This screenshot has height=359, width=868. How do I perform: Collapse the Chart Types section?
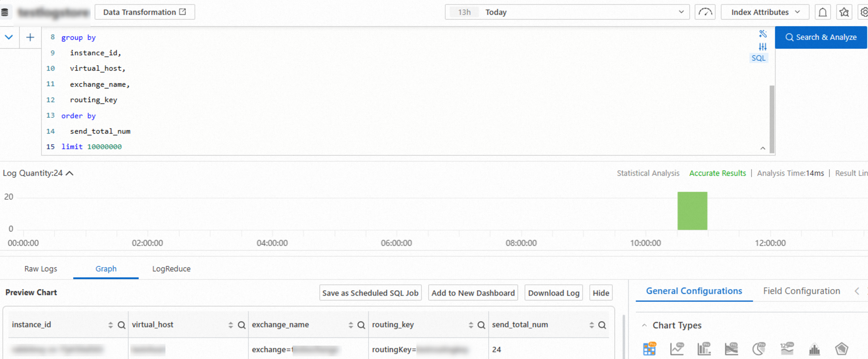click(644, 326)
